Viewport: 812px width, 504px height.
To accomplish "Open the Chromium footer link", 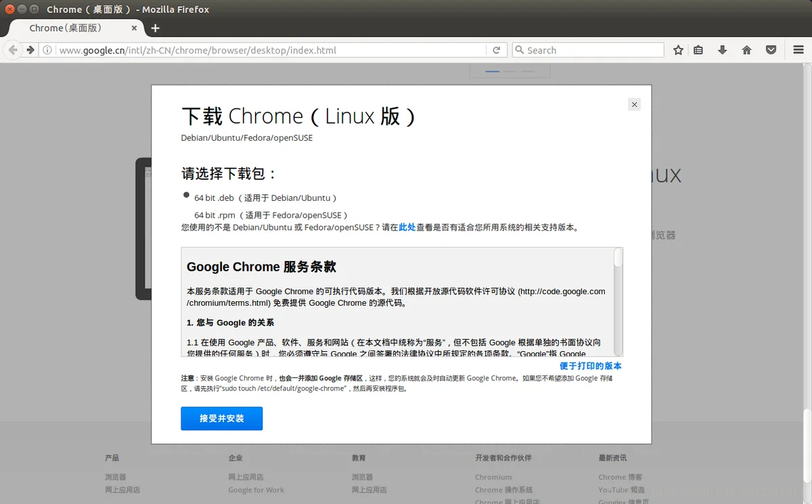I will pyautogui.click(x=493, y=477).
